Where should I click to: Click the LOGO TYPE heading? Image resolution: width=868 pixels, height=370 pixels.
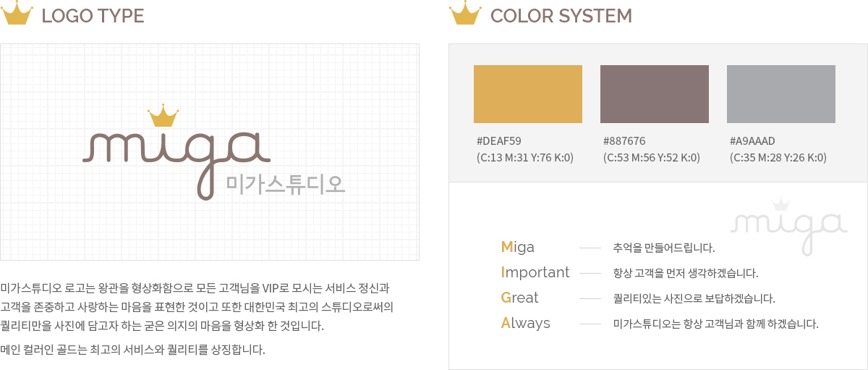tap(93, 16)
